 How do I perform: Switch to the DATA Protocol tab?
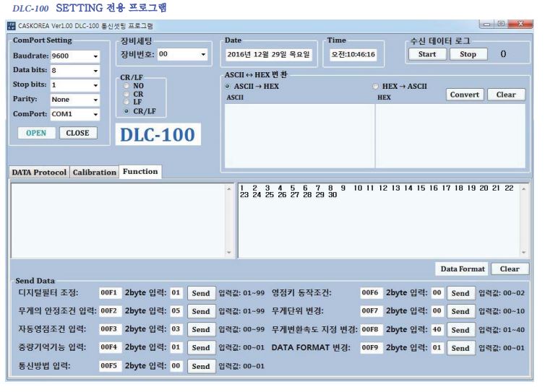tap(39, 173)
